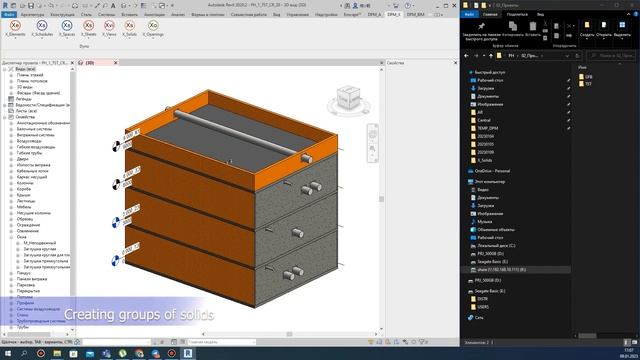Click the Revit help question mark icon
The image size is (640, 360).
408,6
